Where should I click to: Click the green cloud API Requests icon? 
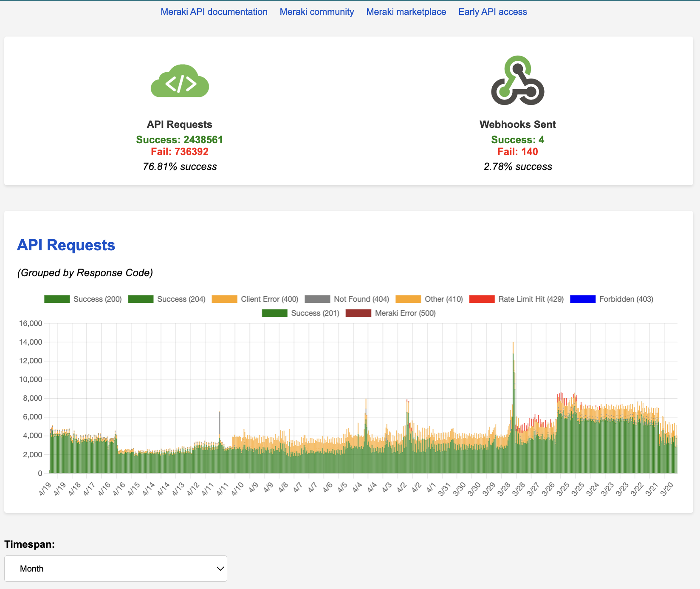pyautogui.click(x=180, y=81)
